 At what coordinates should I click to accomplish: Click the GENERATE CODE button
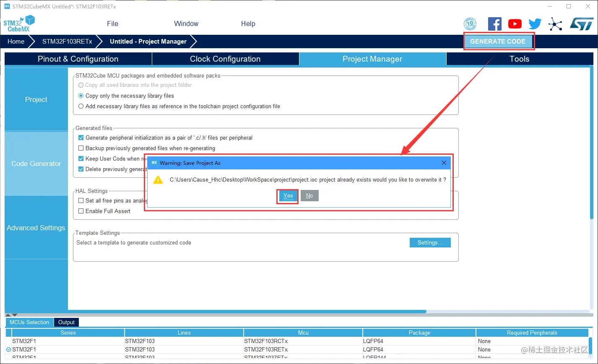(x=498, y=42)
